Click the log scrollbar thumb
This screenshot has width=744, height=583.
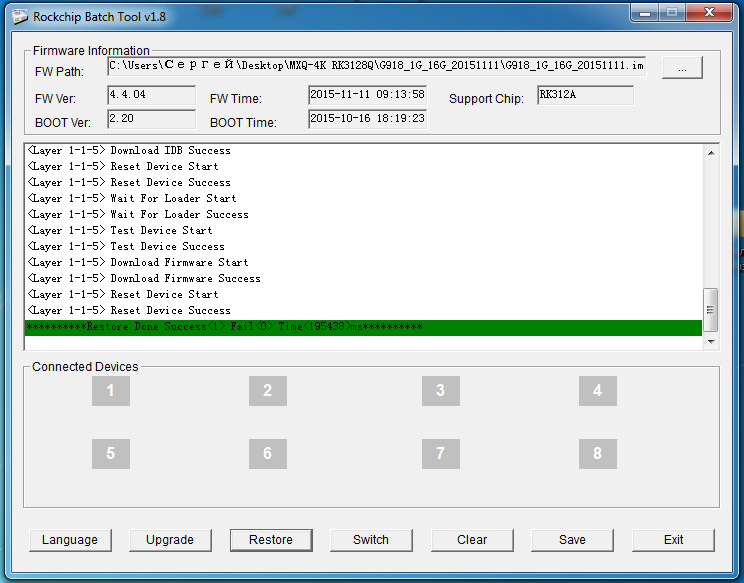[711, 310]
